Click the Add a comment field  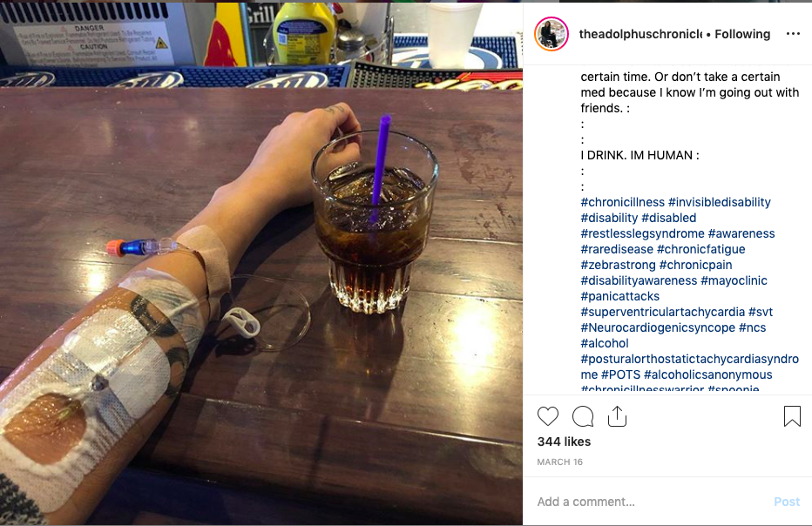point(650,502)
